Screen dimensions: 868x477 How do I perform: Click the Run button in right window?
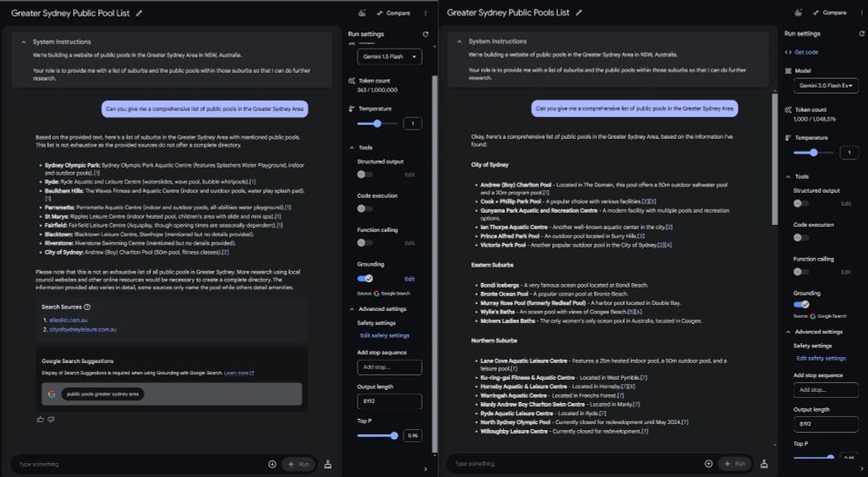734,464
